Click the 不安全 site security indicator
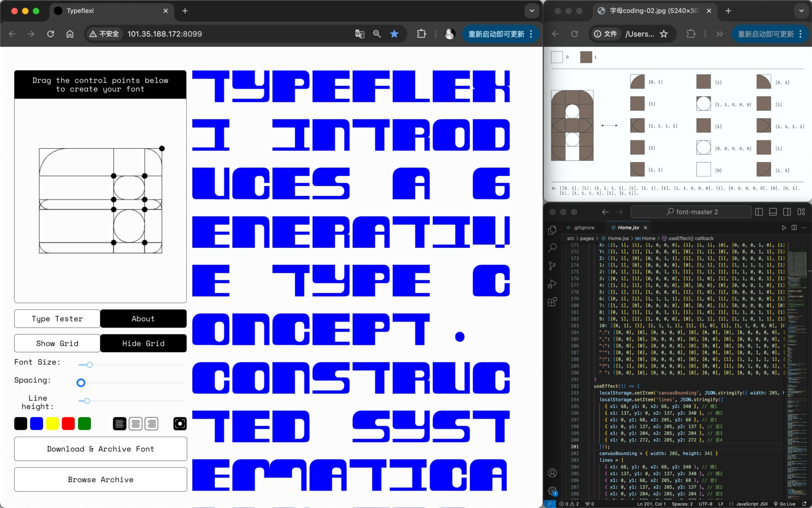Image resolution: width=812 pixels, height=508 pixels. (x=104, y=34)
